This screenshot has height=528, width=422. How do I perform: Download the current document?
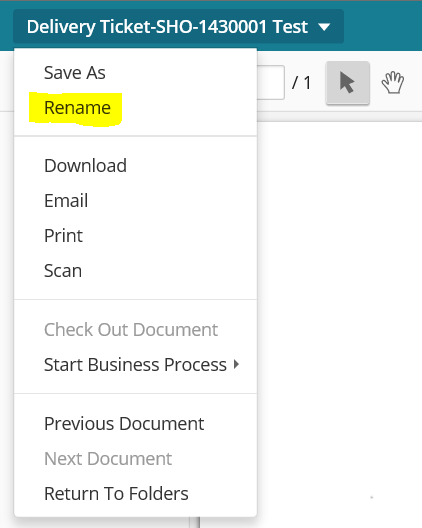coord(86,166)
